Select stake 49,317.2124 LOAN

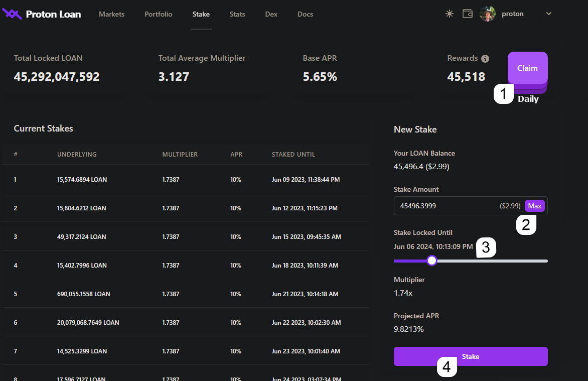81,236
